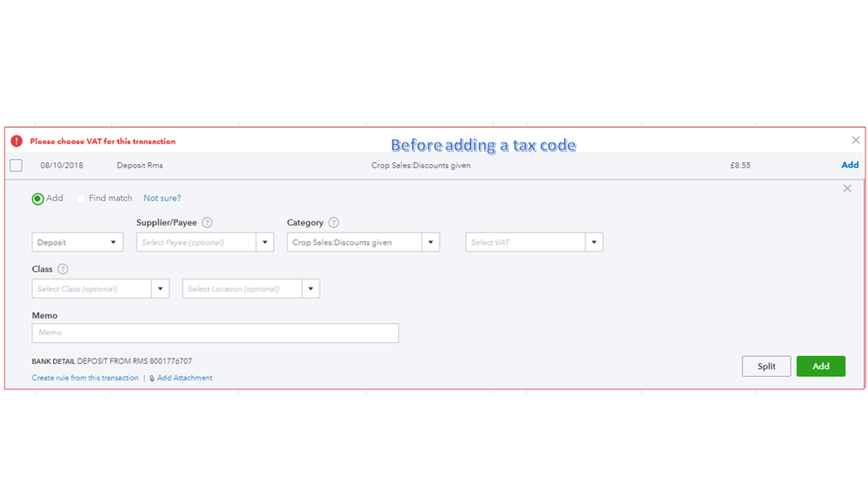Open the Select Class dropdown

pyautogui.click(x=160, y=288)
